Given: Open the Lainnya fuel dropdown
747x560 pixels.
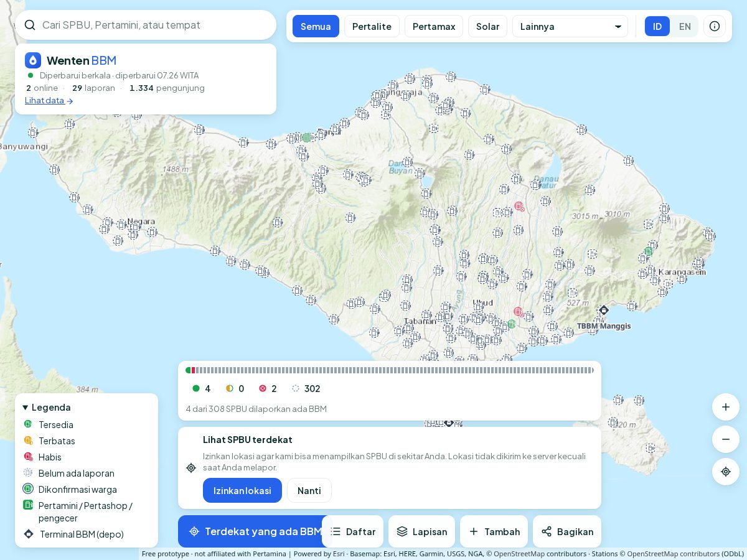Looking at the screenshot, I should click(x=570, y=26).
